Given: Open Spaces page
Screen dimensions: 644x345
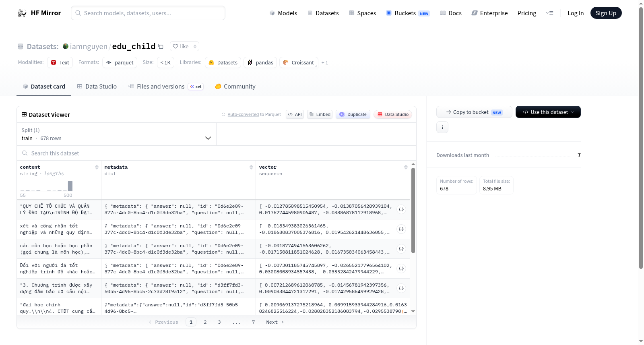Looking at the screenshot, I should (362, 13).
